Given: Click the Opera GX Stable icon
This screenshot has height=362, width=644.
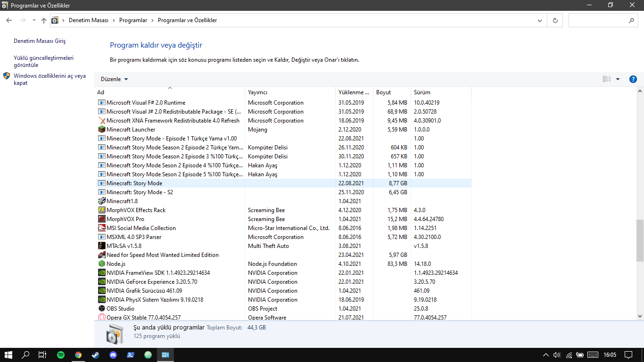Looking at the screenshot, I should click(x=102, y=318).
